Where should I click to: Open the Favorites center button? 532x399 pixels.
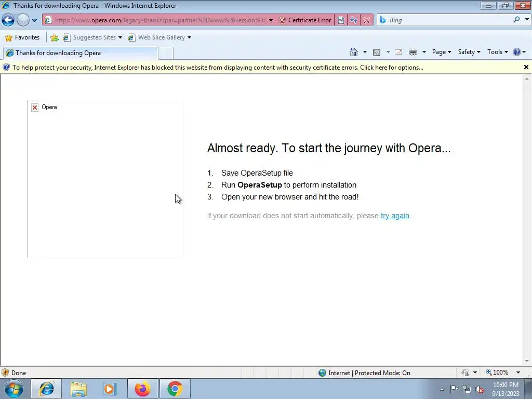tap(22, 37)
